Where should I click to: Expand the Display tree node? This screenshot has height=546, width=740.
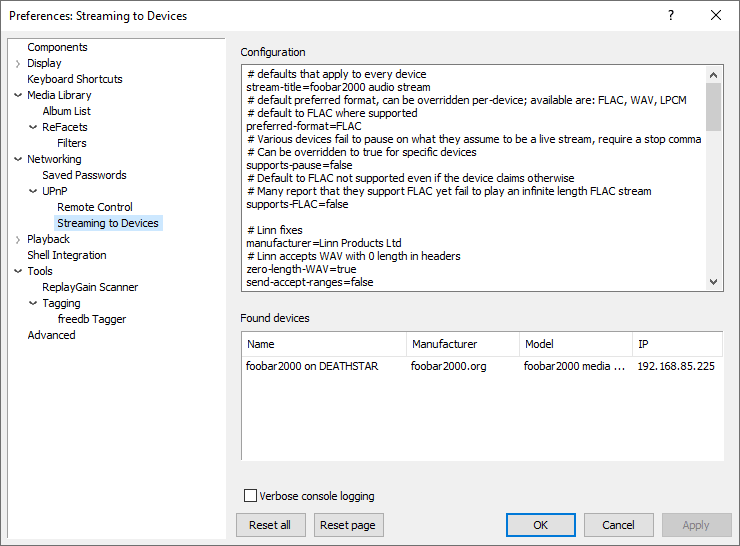[x=17, y=64]
